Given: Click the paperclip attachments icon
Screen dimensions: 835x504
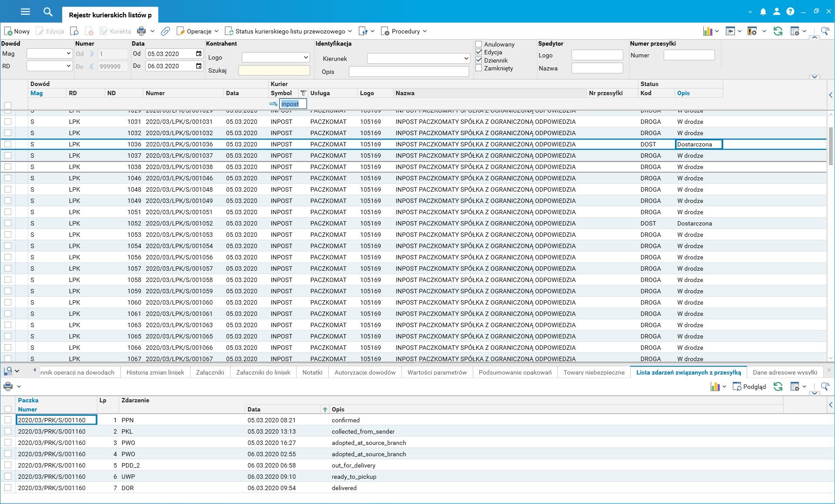Looking at the screenshot, I should click(x=165, y=31).
